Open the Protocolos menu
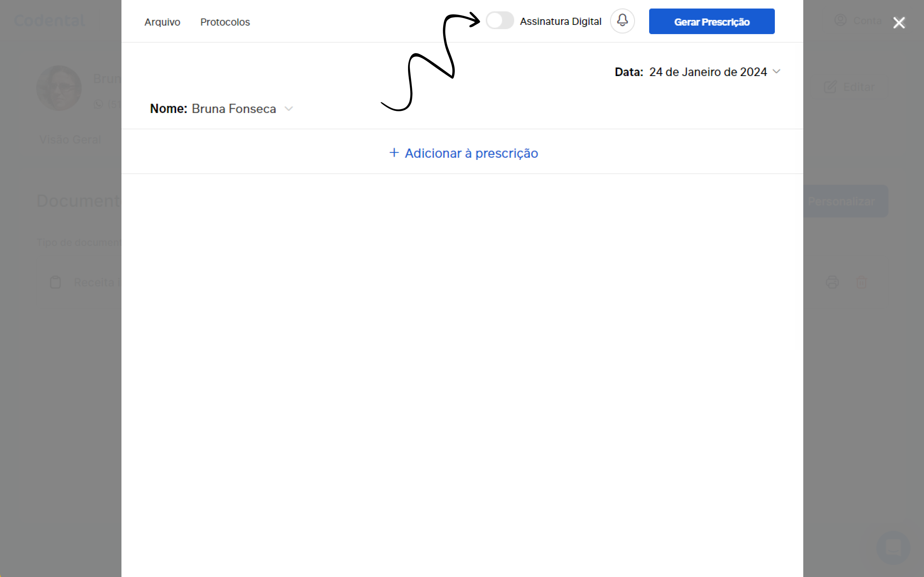This screenshot has height=577, width=924. point(225,22)
